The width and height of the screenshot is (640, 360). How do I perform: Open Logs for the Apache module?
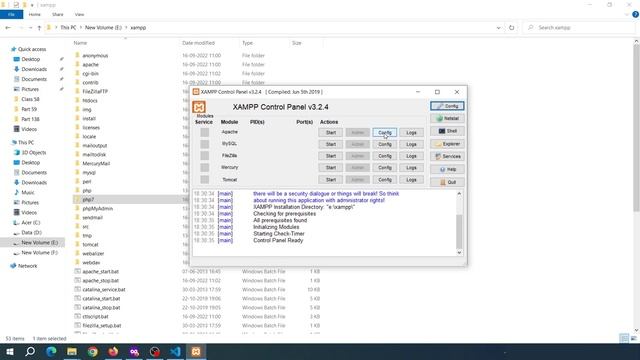[411, 133]
